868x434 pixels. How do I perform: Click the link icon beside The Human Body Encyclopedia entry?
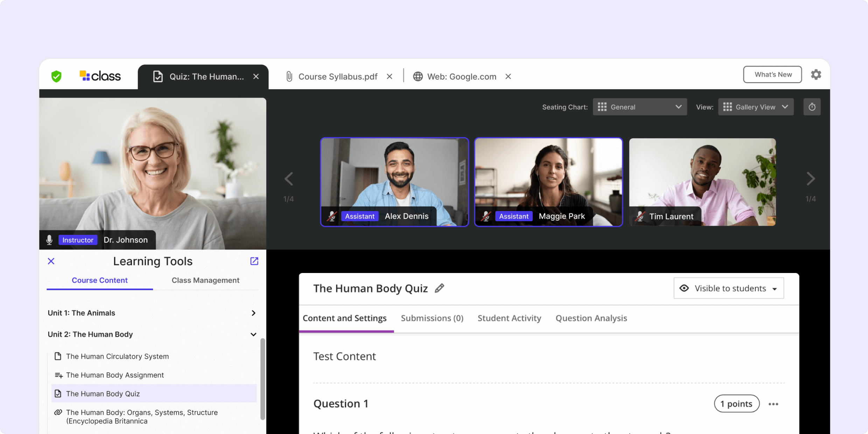58,412
